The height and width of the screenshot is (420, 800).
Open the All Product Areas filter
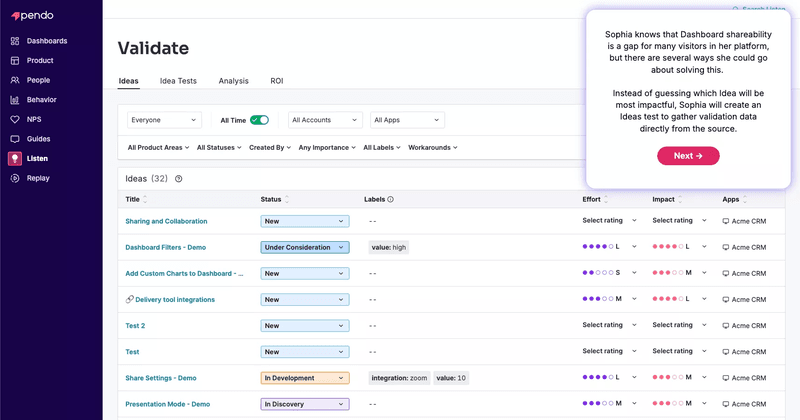(158, 148)
